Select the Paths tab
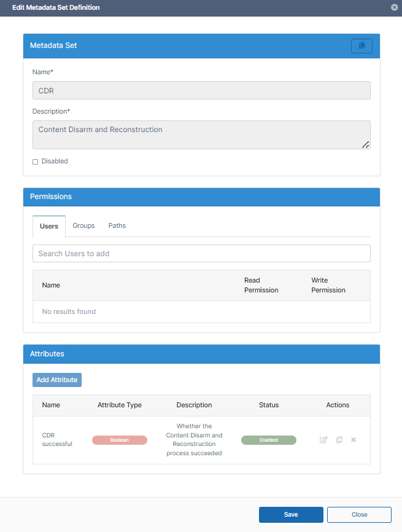The height and width of the screenshot is (532, 402). (117, 226)
